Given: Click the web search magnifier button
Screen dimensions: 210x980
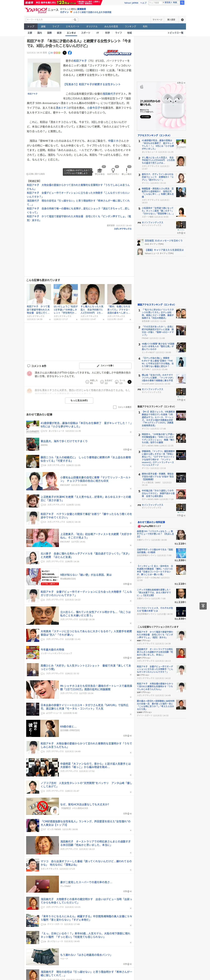Looking at the screenshot, I should 182,3.
